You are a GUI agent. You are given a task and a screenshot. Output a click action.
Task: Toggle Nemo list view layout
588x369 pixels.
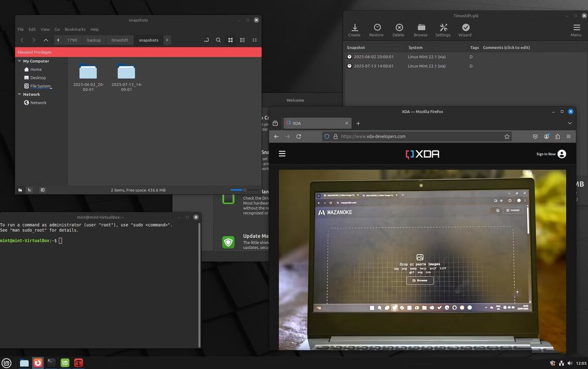(242, 40)
